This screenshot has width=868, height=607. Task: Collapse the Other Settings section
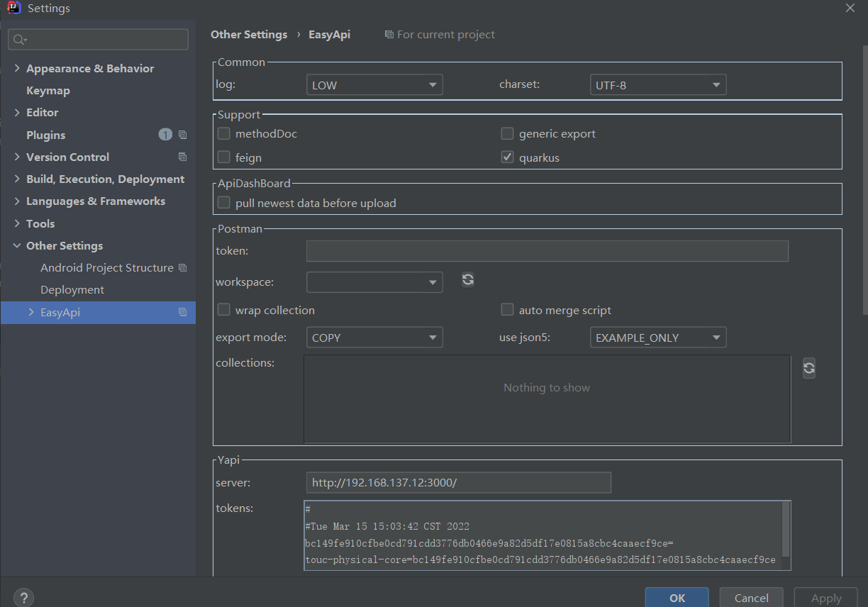[17, 245]
